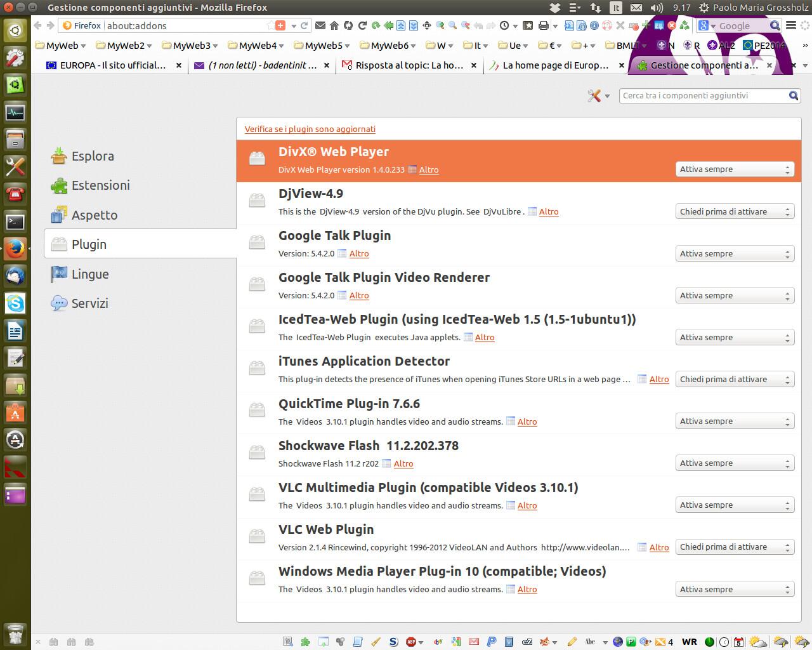Click the Gmail icon in status bar

coord(473,642)
